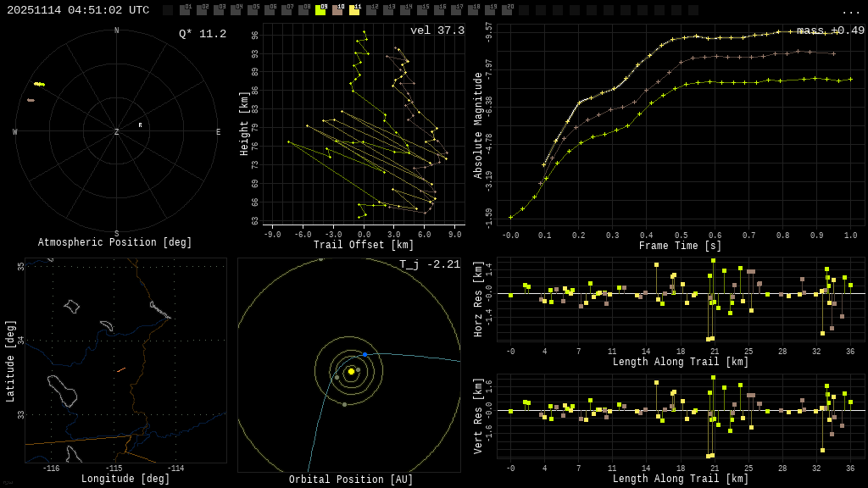Viewport: 868px width, 488px height.
Task: Click the red meteor ground track on map
Action: coord(121,369)
